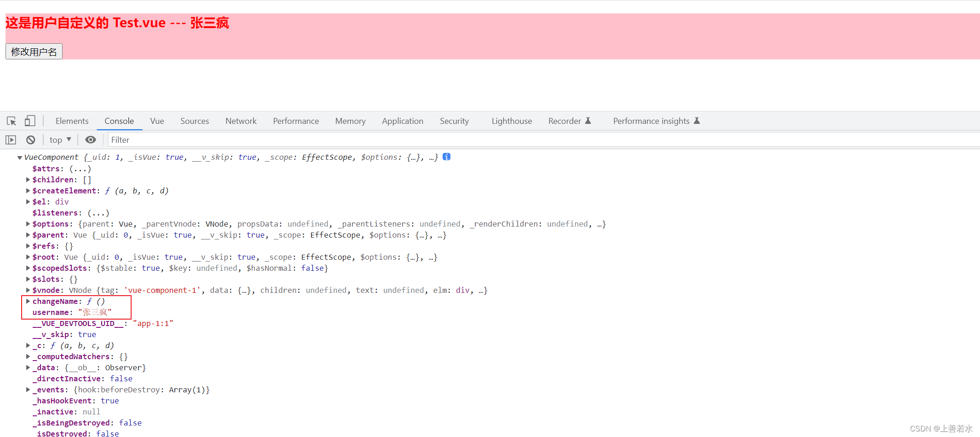
Task: Show the console sidebar panel icon
Action: pyautogui.click(x=11, y=140)
